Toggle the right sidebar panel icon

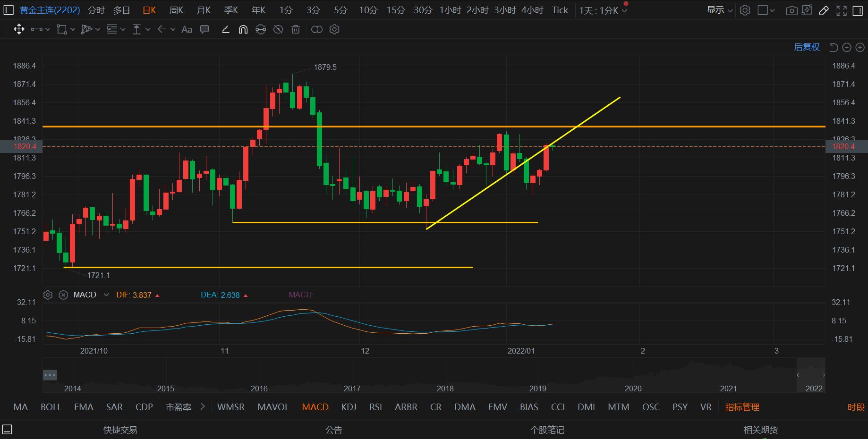click(858, 10)
